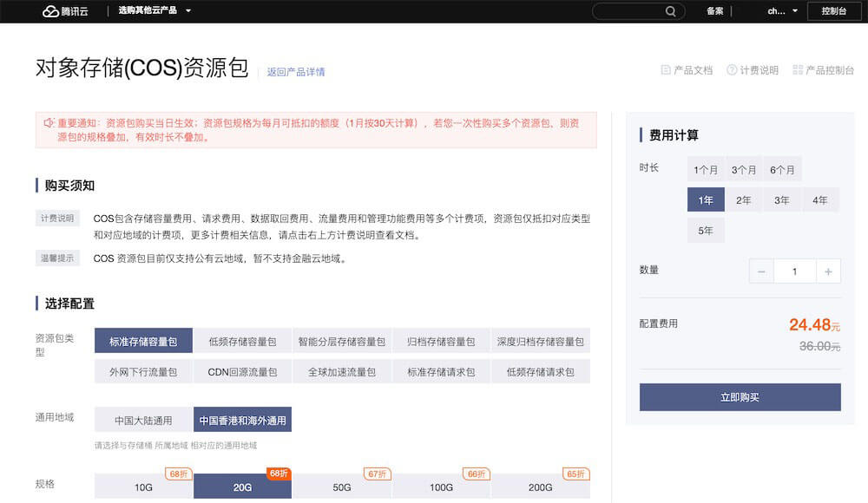Image resolution: width=868 pixels, height=503 pixels.
Task: Open the 计费说明 link
Action: click(x=759, y=70)
